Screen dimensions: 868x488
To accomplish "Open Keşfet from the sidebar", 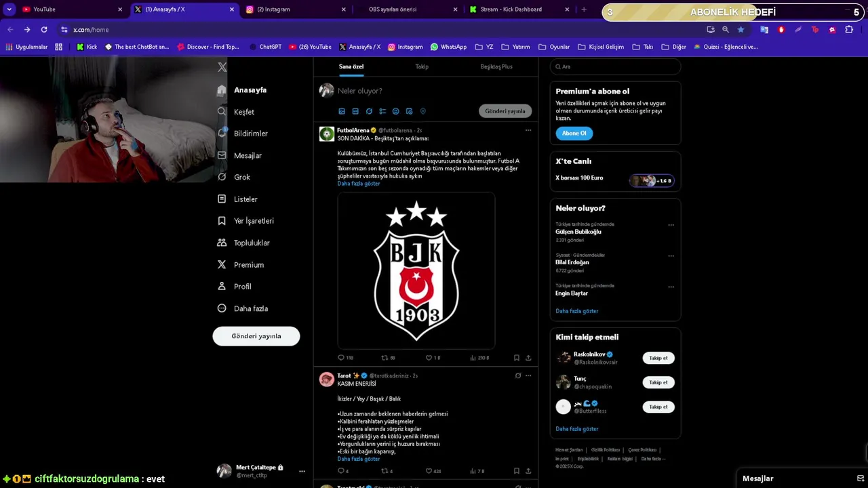I will tap(236, 112).
